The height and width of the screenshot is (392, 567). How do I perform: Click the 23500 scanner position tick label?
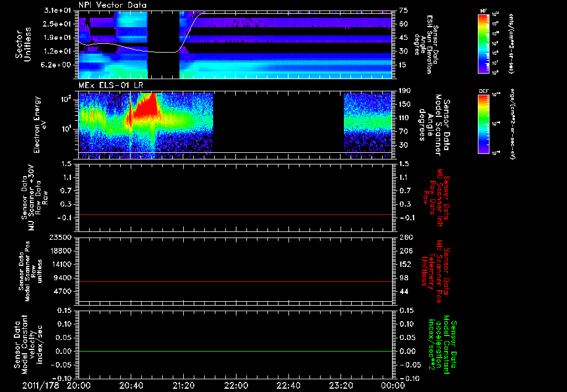[61, 238]
